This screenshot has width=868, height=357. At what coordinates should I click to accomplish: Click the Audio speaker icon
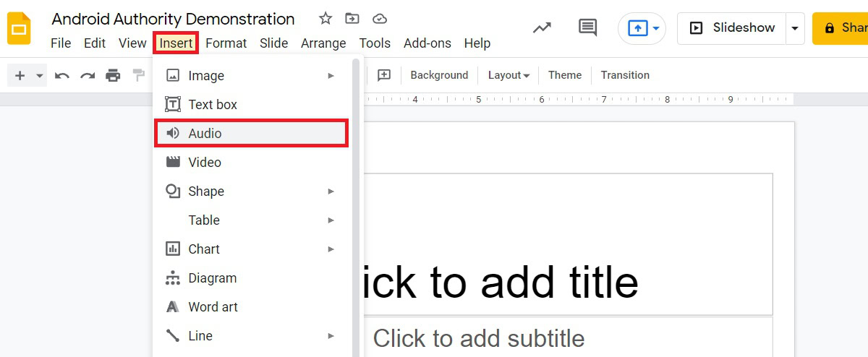pyautogui.click(x=173, y=134)
